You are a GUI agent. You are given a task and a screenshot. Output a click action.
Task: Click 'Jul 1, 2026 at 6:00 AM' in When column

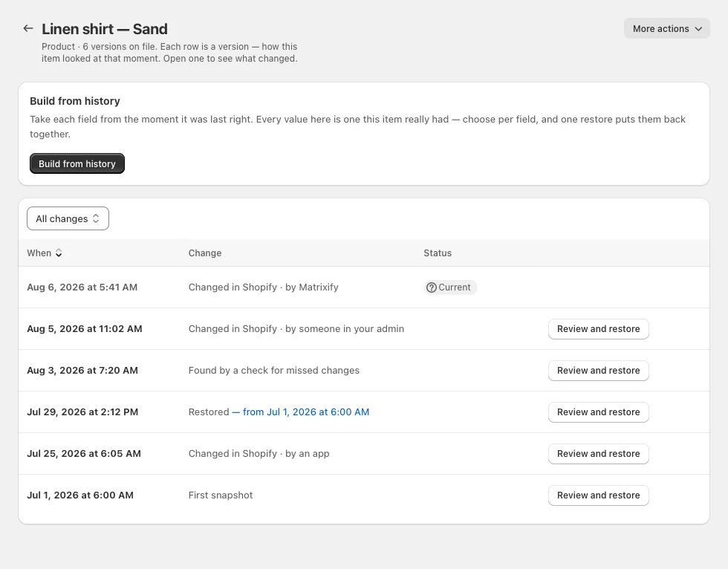(x=80, y=495)
